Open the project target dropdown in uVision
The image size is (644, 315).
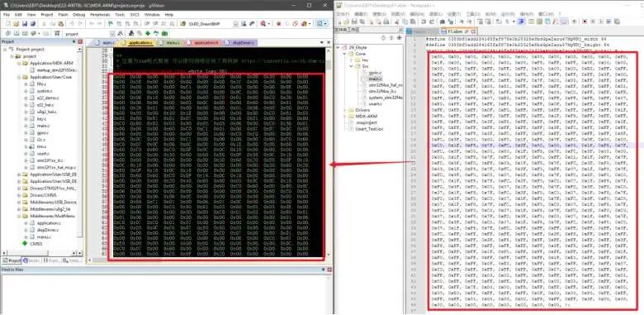coord(112,33)
